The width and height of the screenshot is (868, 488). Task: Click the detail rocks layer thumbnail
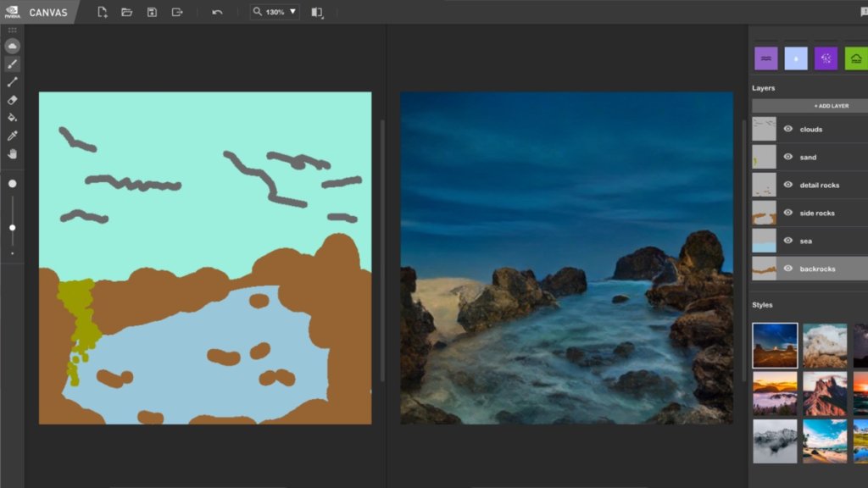(x=764, y=185)
